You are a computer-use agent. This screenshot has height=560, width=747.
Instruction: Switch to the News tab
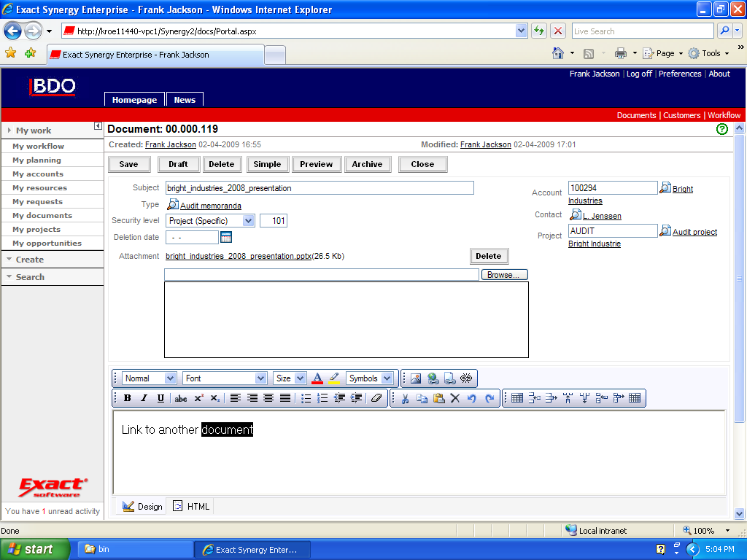(x=185, y=99)
